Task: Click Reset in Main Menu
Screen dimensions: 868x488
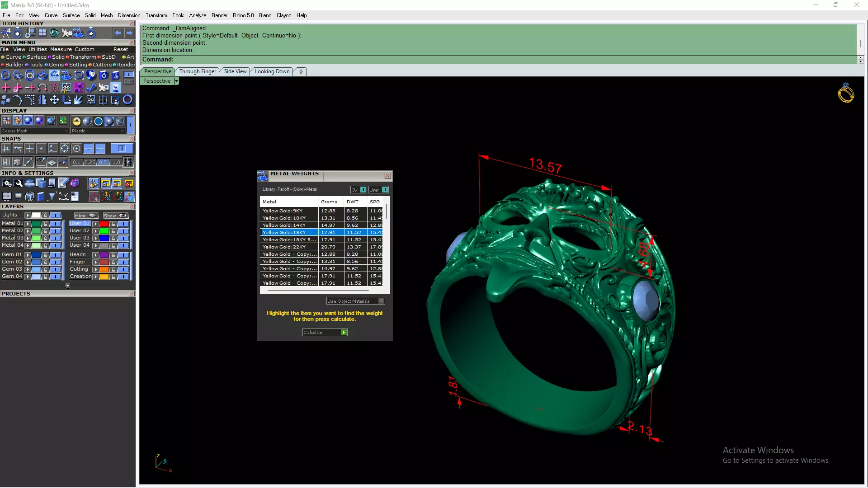Action: (x=121, y=49)
